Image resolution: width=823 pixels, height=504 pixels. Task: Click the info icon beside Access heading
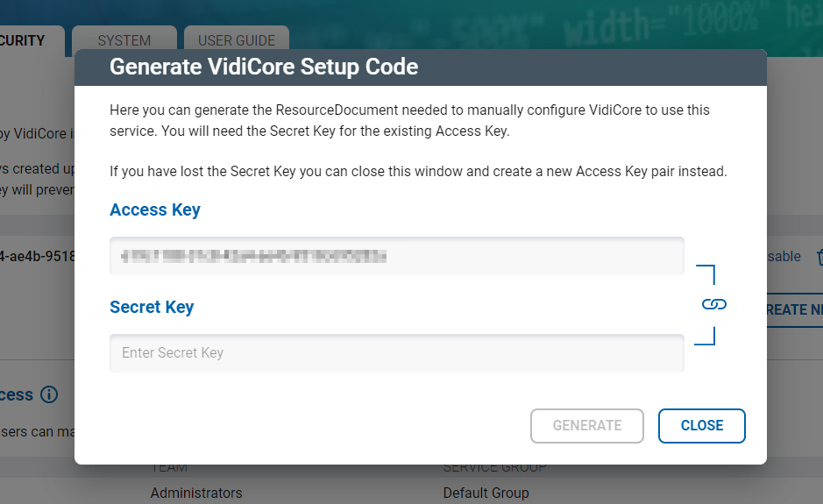[x=49, y=394]
